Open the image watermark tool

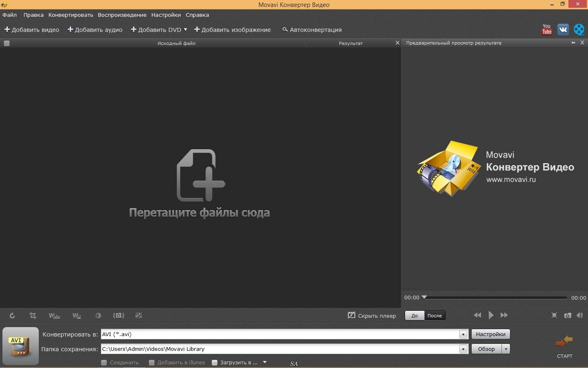pos(76,316)
